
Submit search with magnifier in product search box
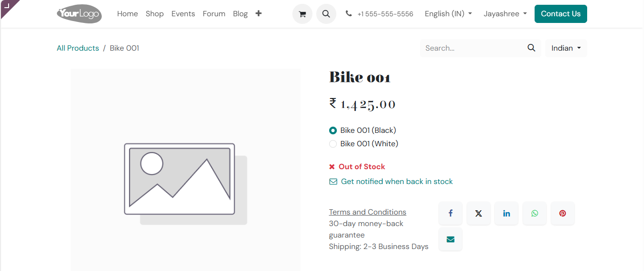[531, 48]
